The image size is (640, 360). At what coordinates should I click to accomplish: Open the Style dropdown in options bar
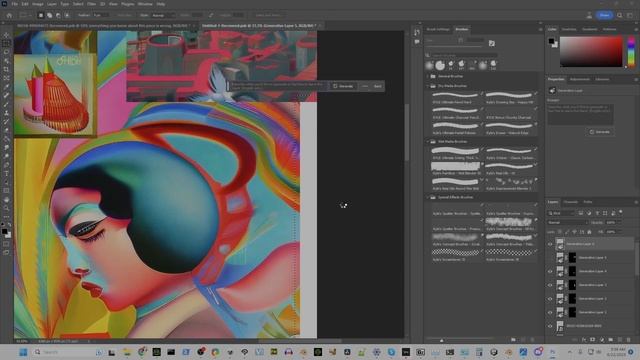click(x=163, y=15)
